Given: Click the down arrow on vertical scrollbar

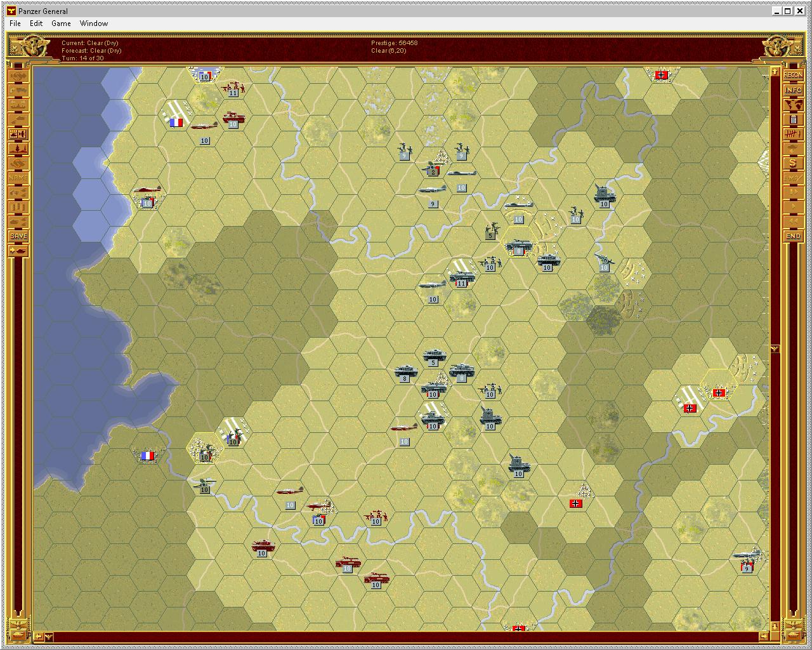Looking at the screenshot, I should 775,625.
